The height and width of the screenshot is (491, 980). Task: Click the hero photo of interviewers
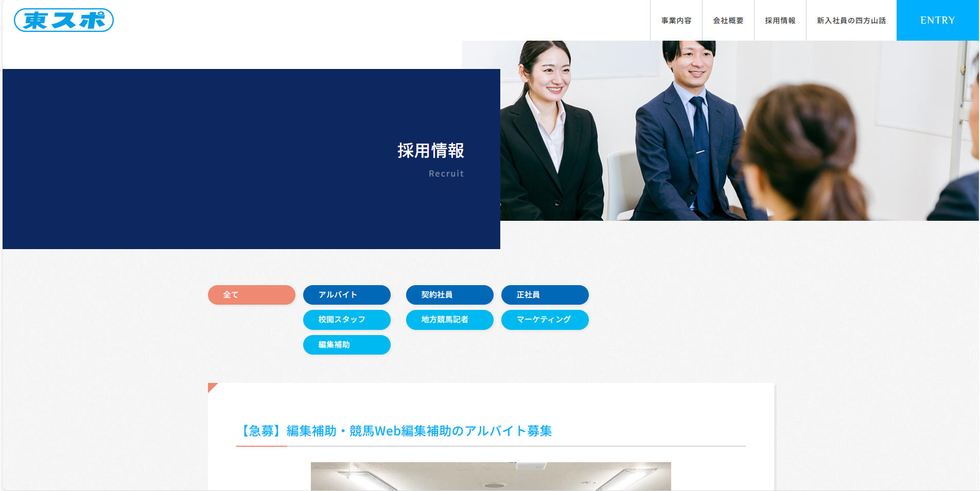739,131
